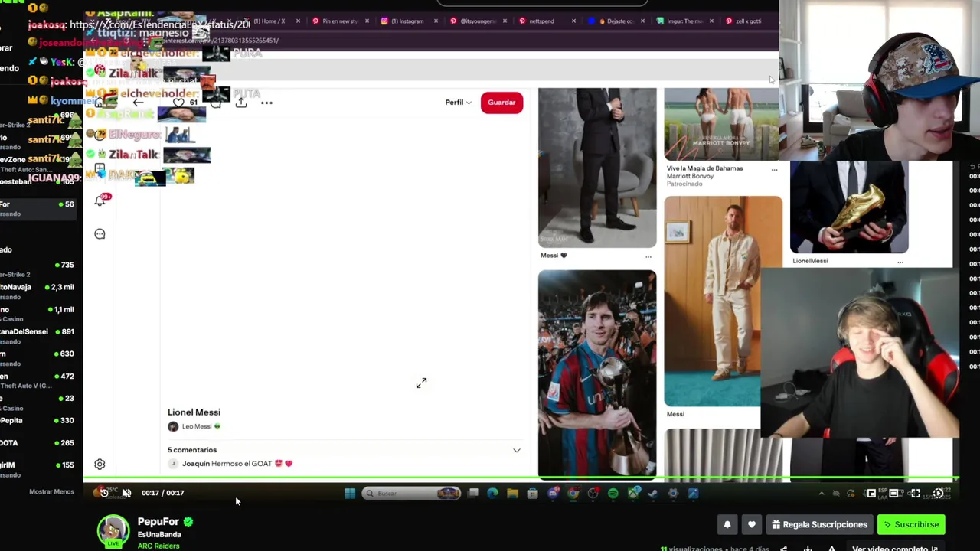
Task: Open the pin share upload icon
Action: click(241, 102)
